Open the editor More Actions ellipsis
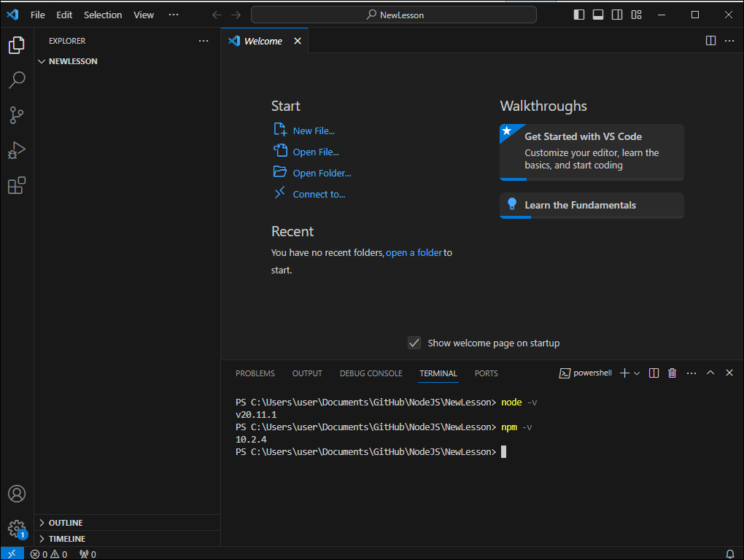This screenshot has width=744, height=560. [729, 41]
